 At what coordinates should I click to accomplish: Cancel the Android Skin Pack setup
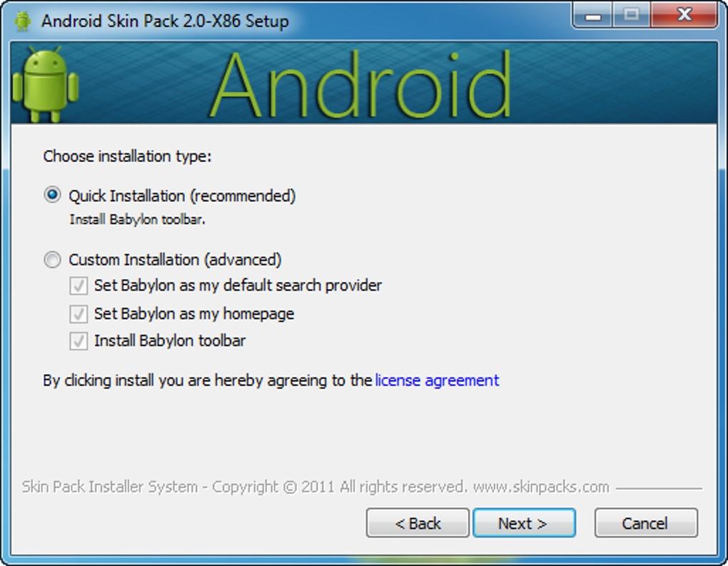click(646, 523)
